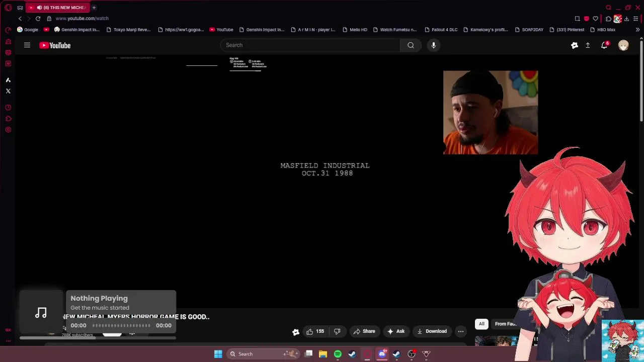The width and height of the screenshot is (644, 362).
Task: Add page to bookmarks heart icon
Action: click(596, 19)
